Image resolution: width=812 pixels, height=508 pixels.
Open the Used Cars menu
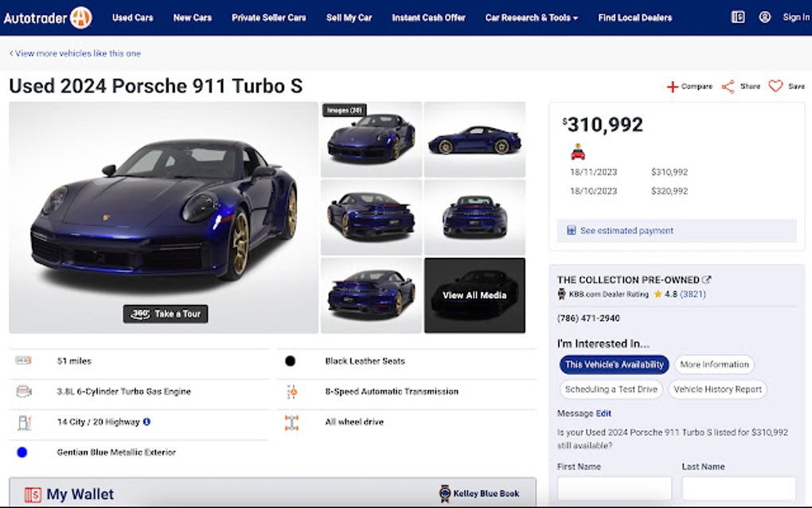point(132,16)
